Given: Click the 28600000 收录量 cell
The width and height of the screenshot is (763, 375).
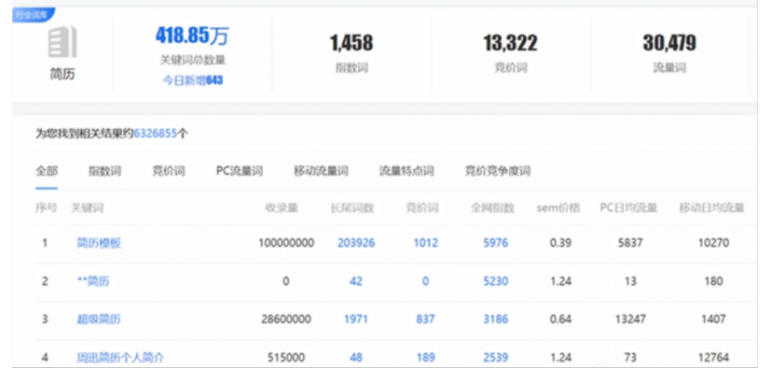Looking at the screenshot, I should pyautogui.click(x=286, y=320).
